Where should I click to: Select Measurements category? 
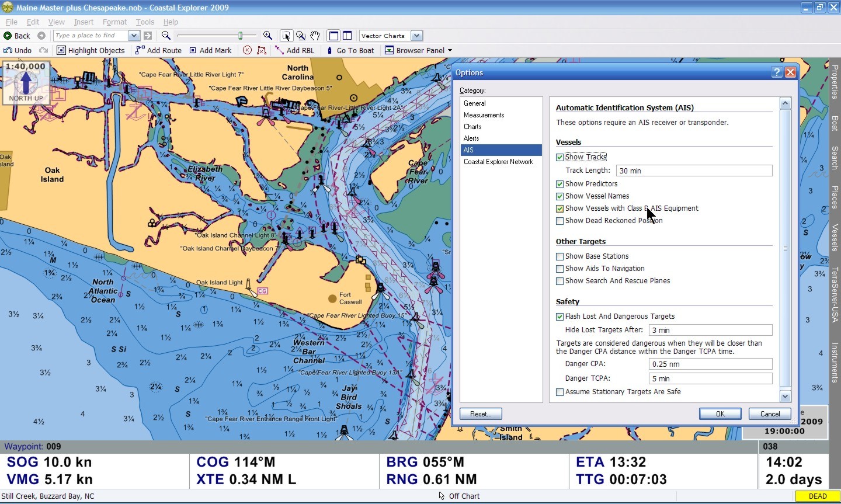click(501, 115)
